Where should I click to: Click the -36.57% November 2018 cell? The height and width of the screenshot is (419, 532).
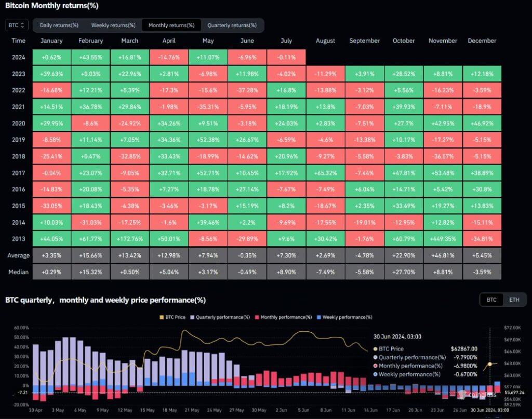click(x=443, y=156)
